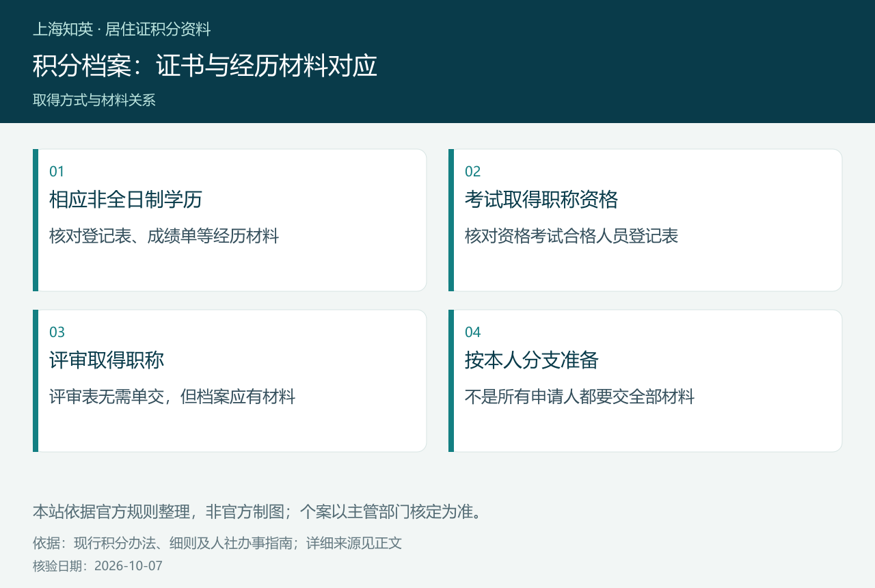Click the subtitle 取得方式与材料关系
This screenshot has height=588, width=875.
(x=94, y=100)
